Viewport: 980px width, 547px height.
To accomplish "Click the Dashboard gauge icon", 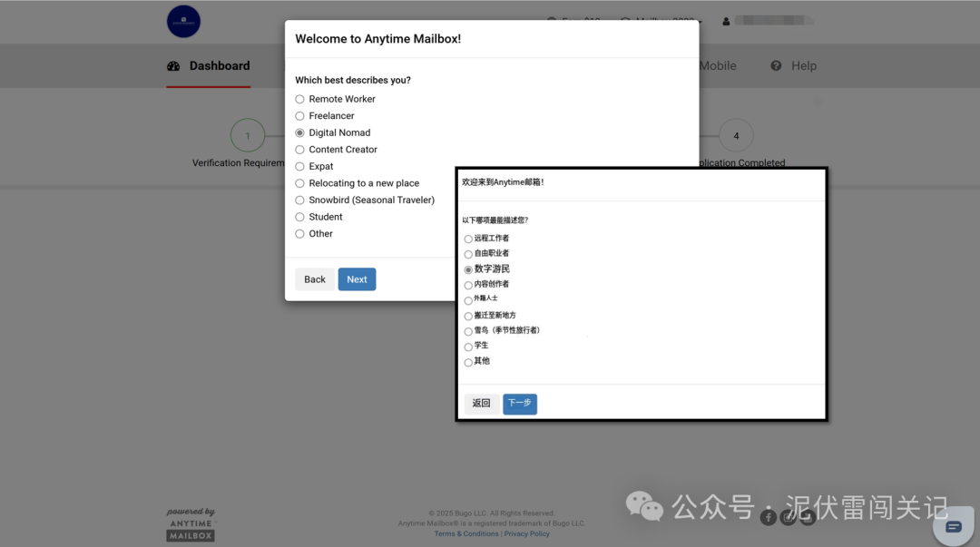I will pos(173,65).
